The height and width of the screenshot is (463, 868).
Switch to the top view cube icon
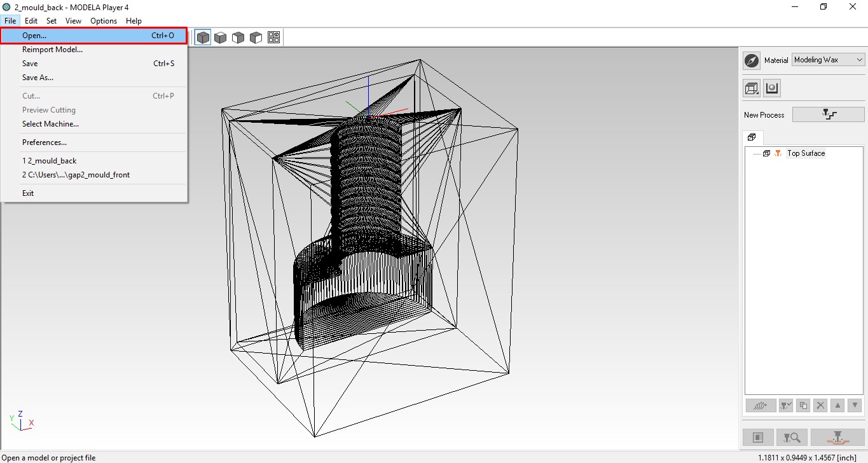tap(221, 38)
